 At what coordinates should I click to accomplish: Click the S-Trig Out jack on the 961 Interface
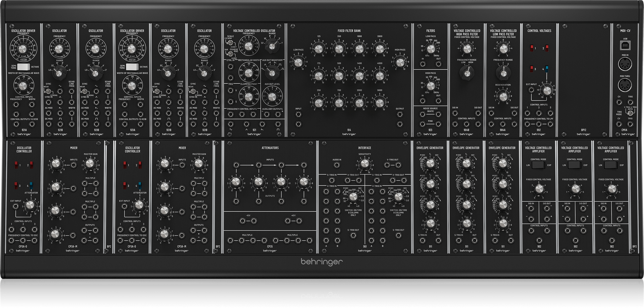tap(353, 235)
